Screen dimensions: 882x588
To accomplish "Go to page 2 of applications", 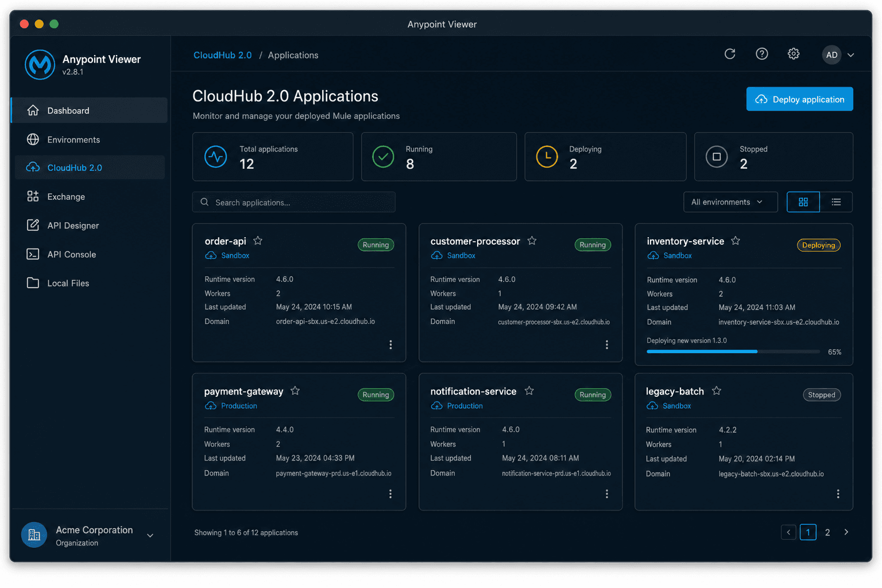I will point(827,532).
